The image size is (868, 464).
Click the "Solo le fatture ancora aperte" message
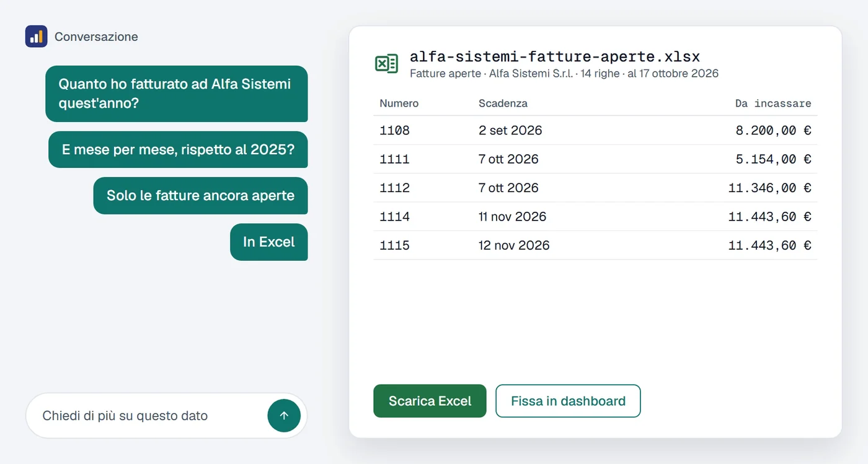[200, 196]
